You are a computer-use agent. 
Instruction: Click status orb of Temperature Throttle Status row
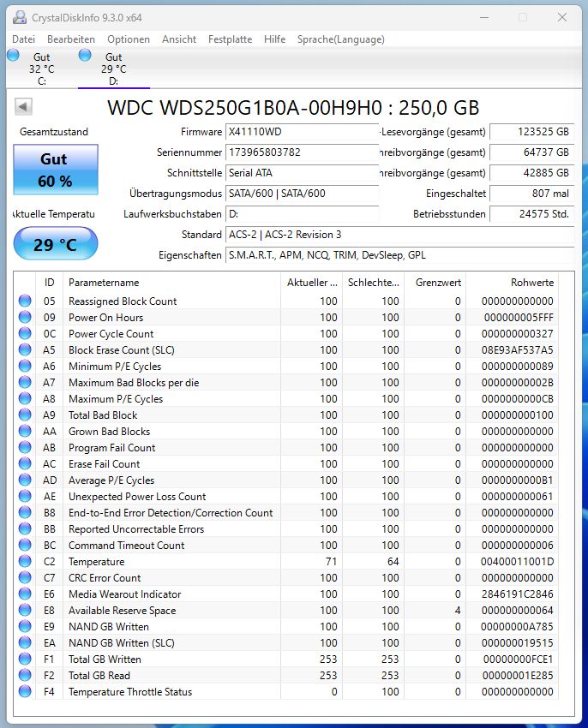tap(25, 691)
